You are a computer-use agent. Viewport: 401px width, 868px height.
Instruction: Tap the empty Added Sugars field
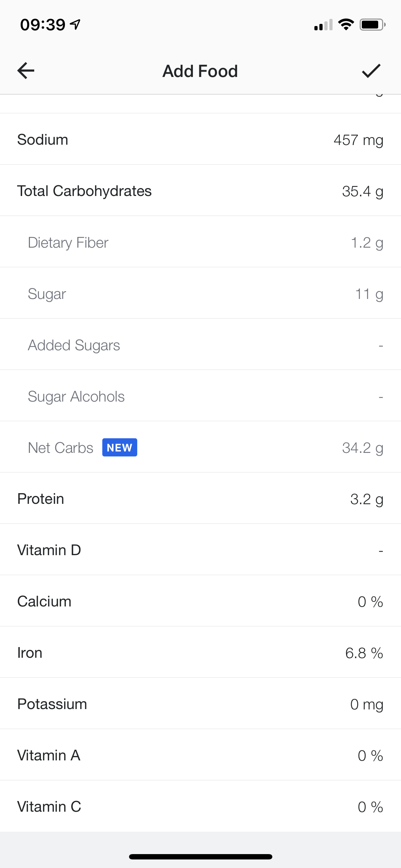point(381,346)
